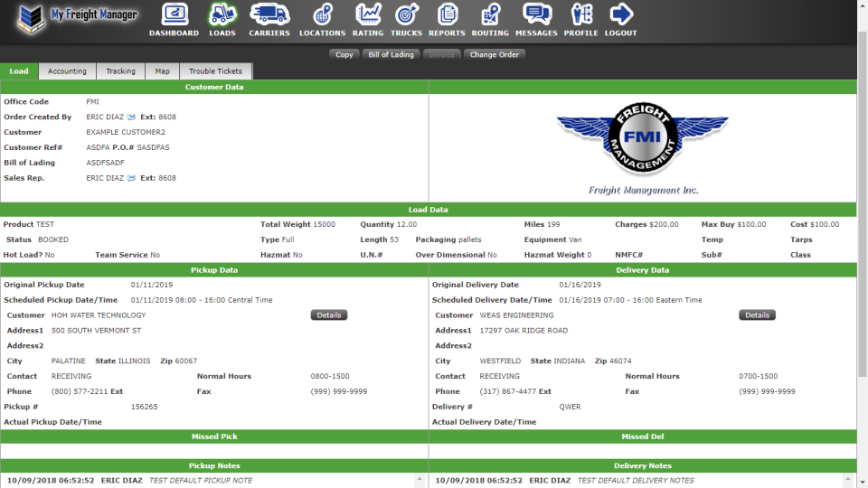The width and height of the screenshot is (868, 488).
Task: Click TEST DEFAULT PICKUP NOTE text
Action: tap(201, 480)
